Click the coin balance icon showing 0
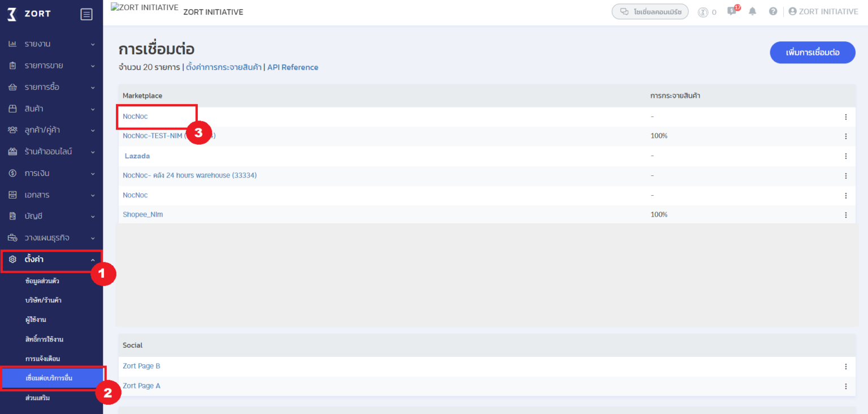868x414 pixels. pos(702,11)
